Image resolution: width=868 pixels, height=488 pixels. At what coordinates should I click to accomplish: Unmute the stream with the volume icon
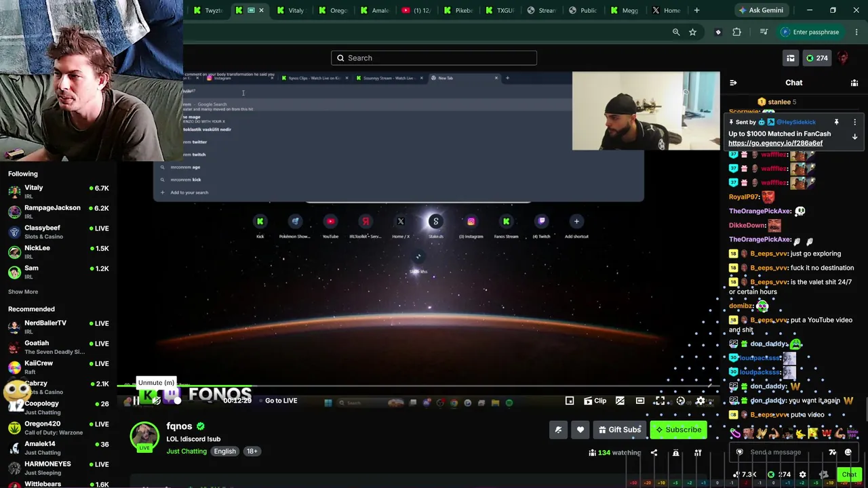pos(156,401)
